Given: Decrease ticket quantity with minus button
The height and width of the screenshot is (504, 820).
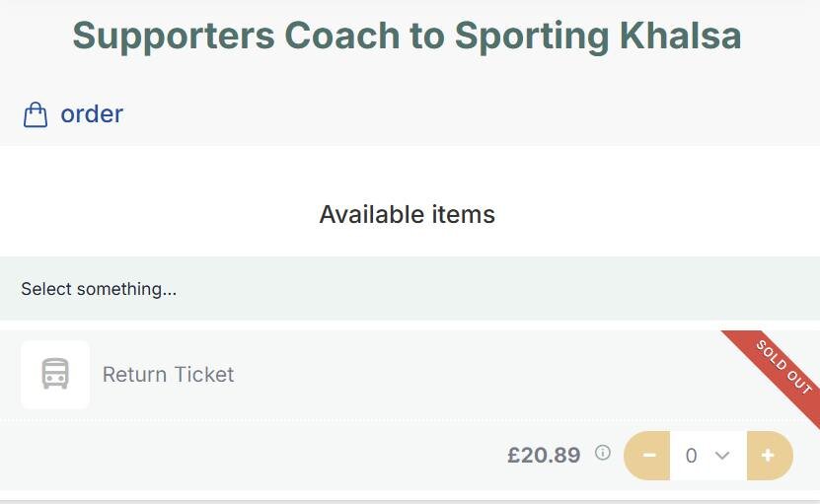Looking at the screenshot, I should (648, 456).
